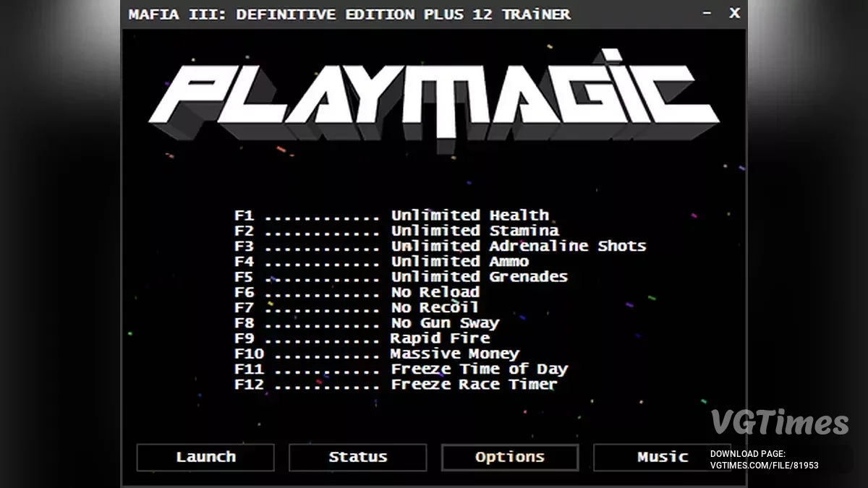
Task: Enable Unlimited Grenades cheat
Action: [479, 276]
